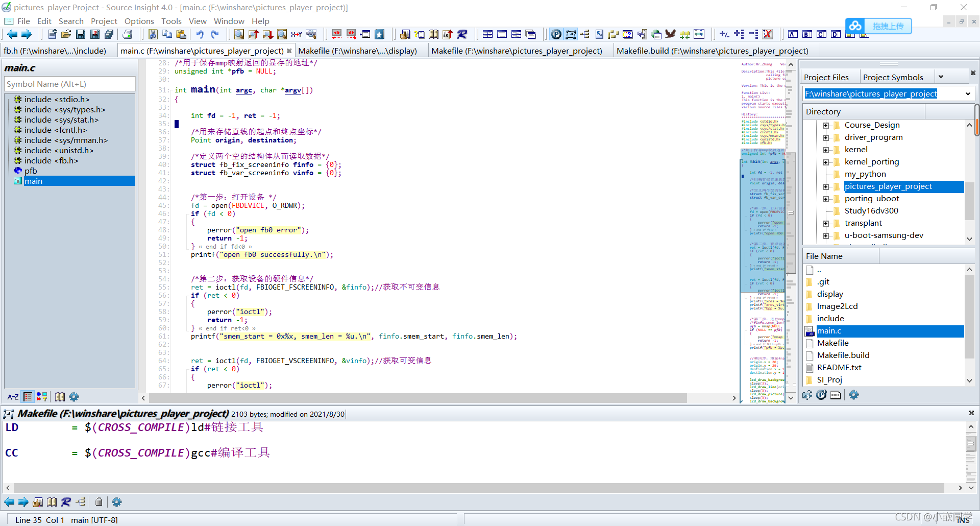980x526 pixels.
Task: Switch to Project Symbols tab
Action: click(893, 77)
